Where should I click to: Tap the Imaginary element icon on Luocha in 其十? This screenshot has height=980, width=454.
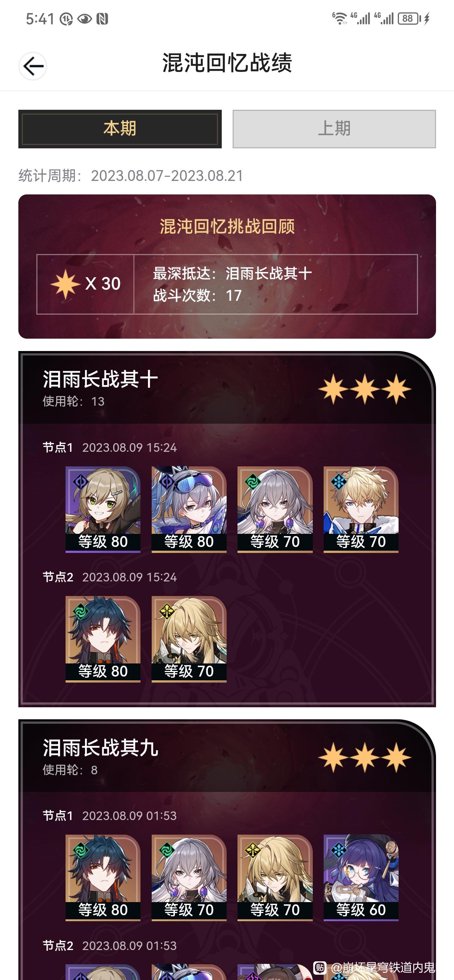[167, 612]
